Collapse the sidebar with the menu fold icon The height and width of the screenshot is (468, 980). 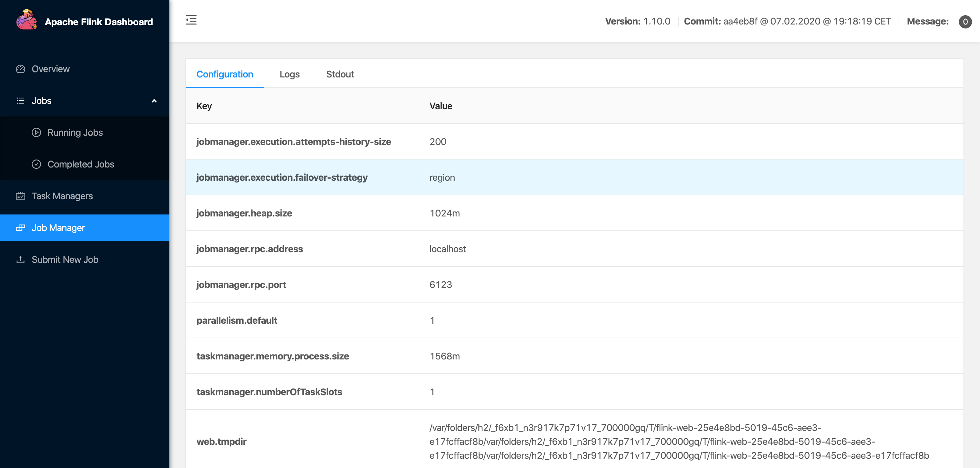point(191,20)
